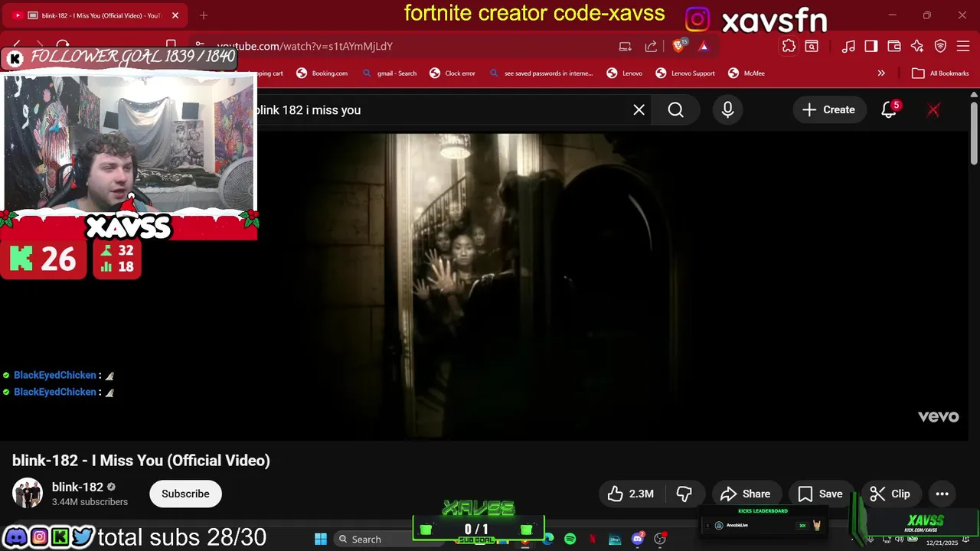Open YouTube notifications bell
980x551 pixels.
coord(889,110)
